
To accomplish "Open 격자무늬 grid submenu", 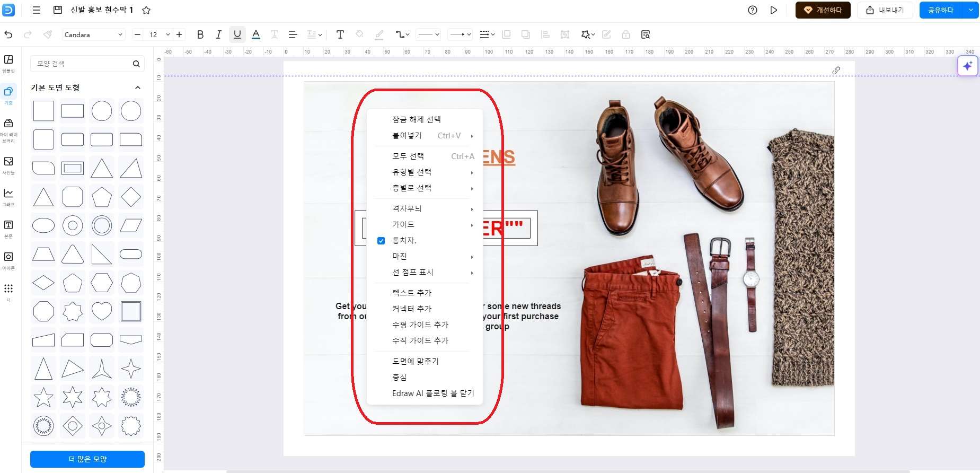I will [425, 209].
